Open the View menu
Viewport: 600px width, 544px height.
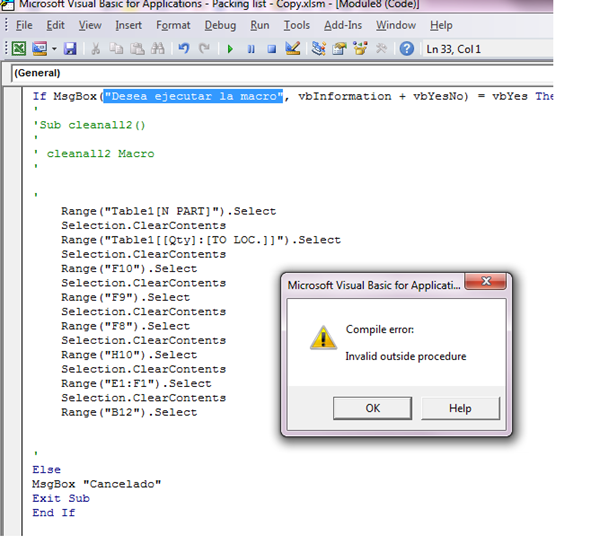click(90, 25)
